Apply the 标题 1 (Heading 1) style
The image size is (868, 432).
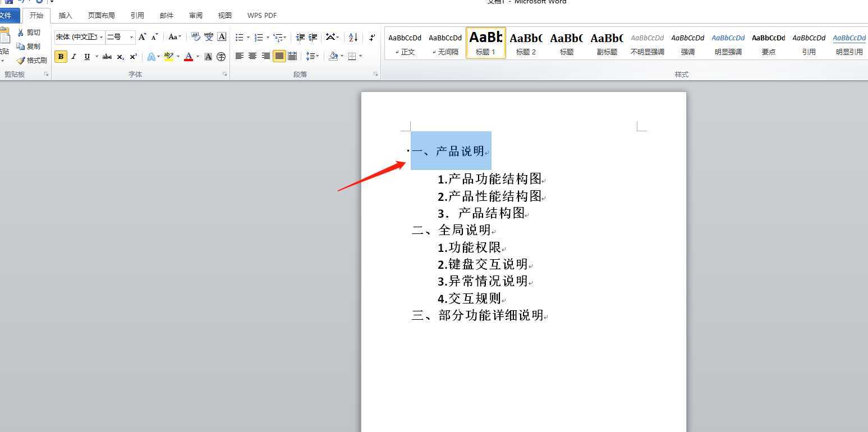pyautogui.click(x=486, y=43)
